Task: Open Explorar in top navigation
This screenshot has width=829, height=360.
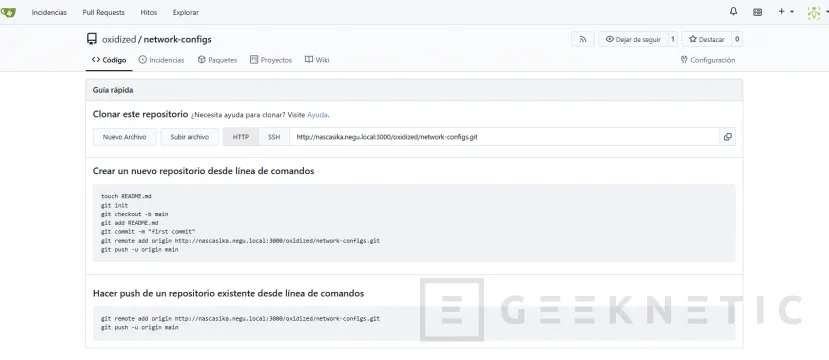Action: pos(186,12)
